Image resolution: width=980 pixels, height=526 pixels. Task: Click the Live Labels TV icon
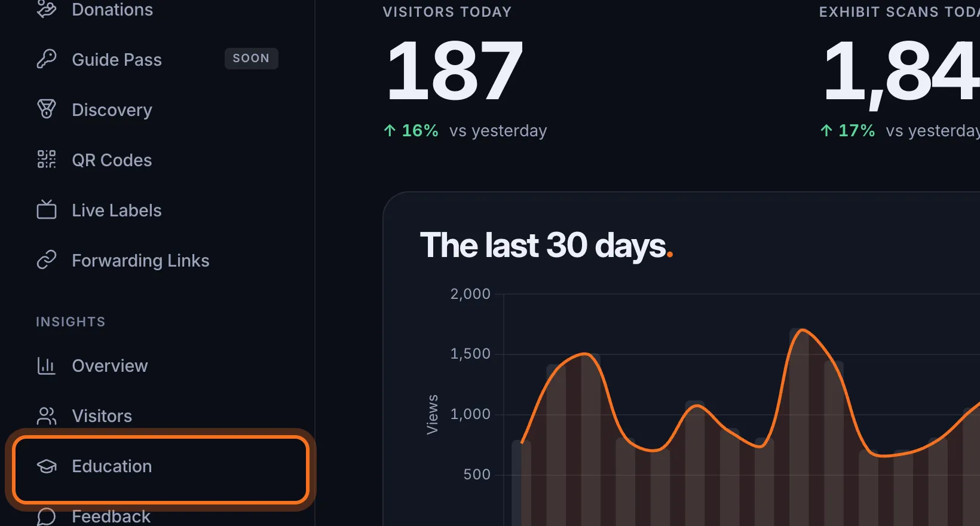[47, 210]
